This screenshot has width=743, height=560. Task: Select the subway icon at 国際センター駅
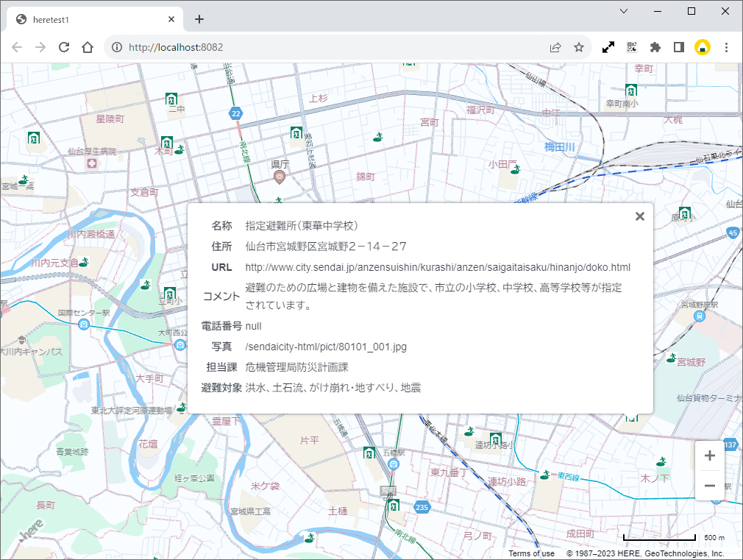(x=82, y=324)
